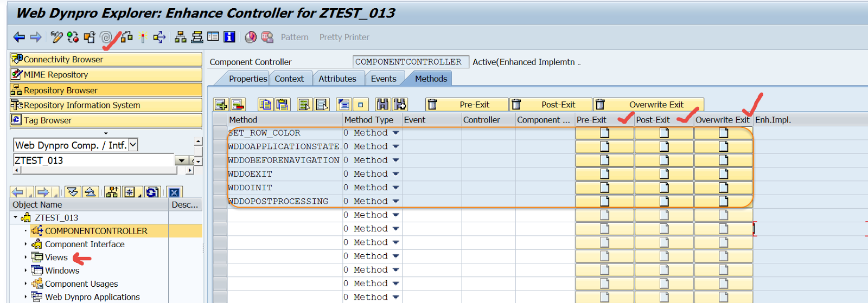Image resolution: width=868 pixels, height=303 pixels.
Task: Open the Web Dynpro Comp. / Intf. dropdown
Action: [133, 145]
